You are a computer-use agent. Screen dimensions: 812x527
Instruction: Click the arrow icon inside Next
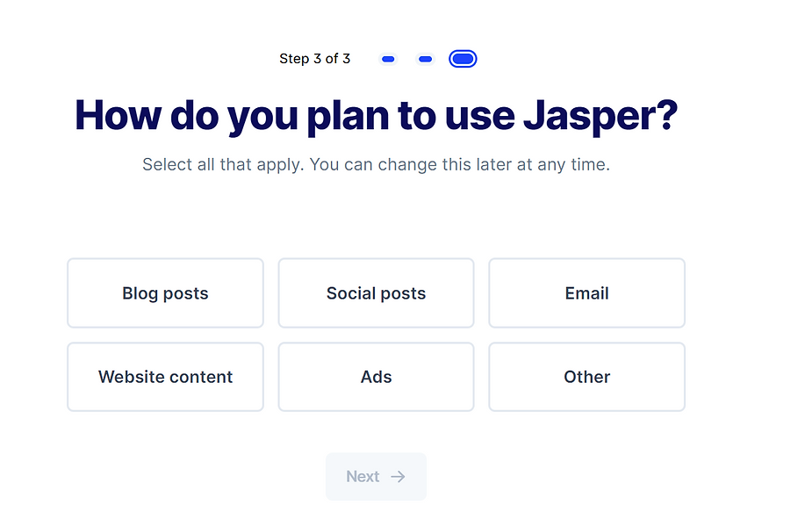coord(399,477)
